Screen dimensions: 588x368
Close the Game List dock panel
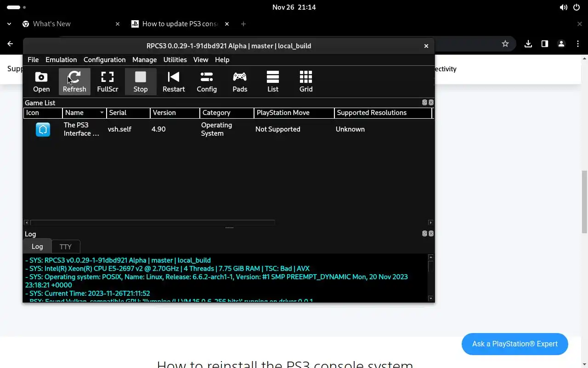(x=431, y=103)
